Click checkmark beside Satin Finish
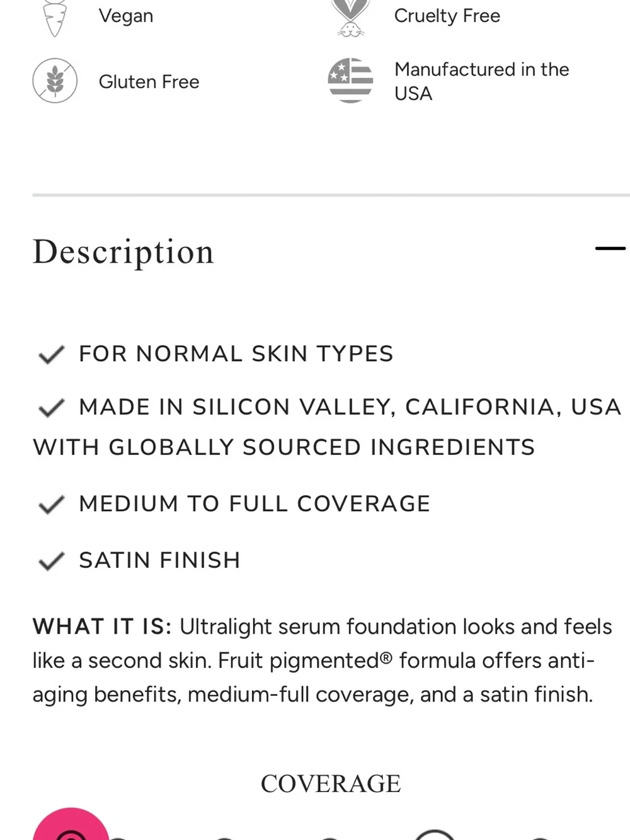Image resolution: width=630 pixels, height=840 pixels. click(x=52, y=560)
